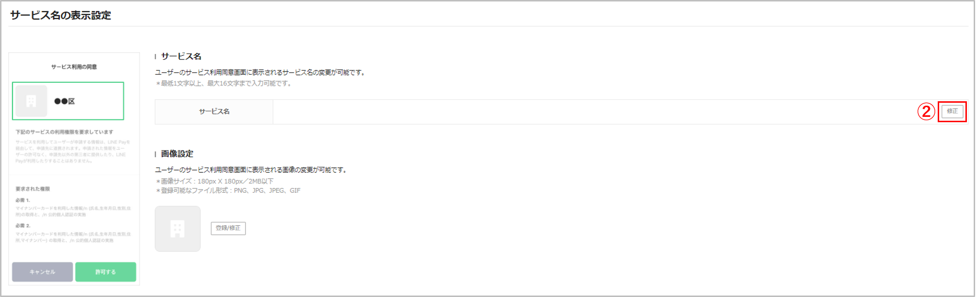Select the 必須 2. permission entry
980x297 pixels.
[x=23, y=226]
